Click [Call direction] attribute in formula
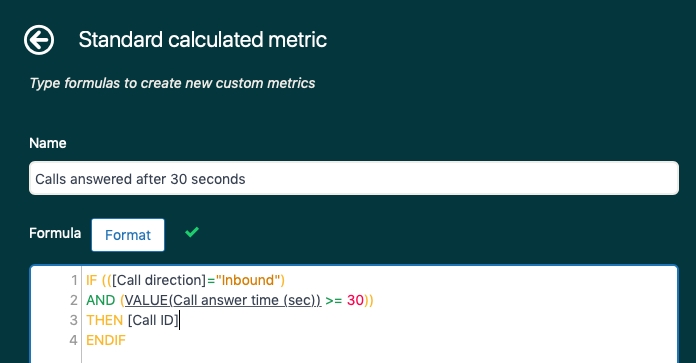This screenshot has width=696, height=363. tap(159, 280)
